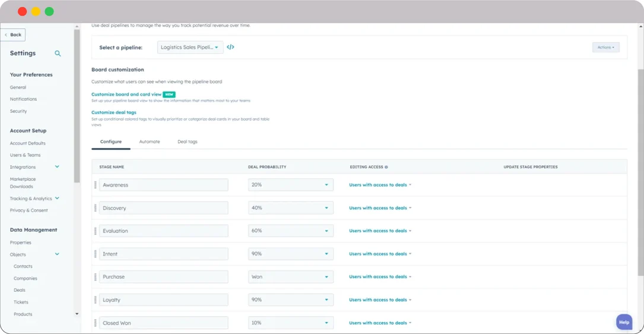644x334 pixels.
Task: Click the drag handle for the Intent stage
Action: [96, 254]
